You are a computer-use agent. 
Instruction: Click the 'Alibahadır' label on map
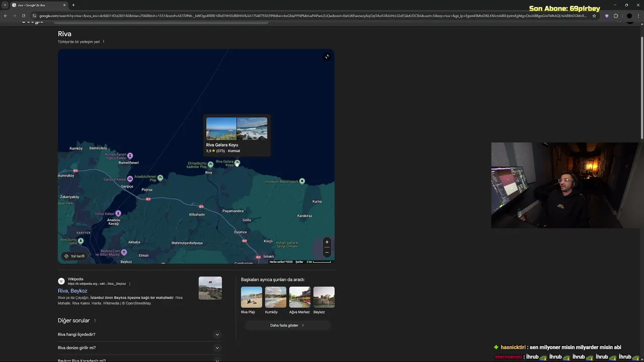(197, 214)
